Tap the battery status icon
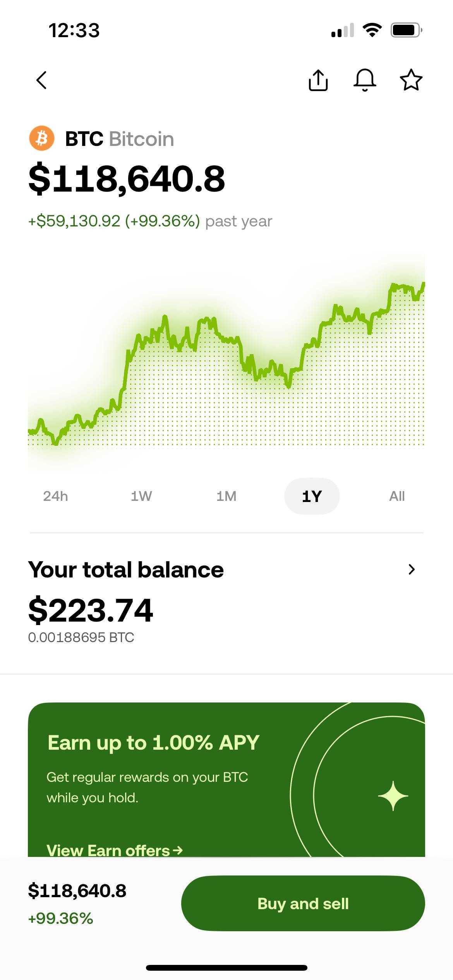453x980 pixels. 406,30
